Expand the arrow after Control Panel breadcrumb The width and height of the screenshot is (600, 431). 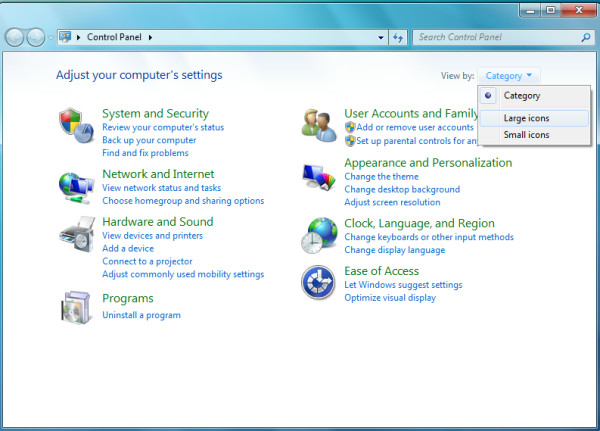[x=150, y=38]
